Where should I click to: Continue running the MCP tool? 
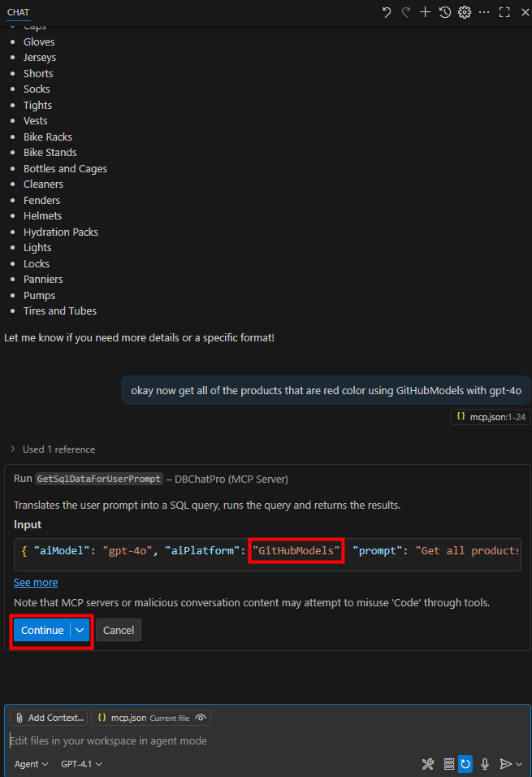(x=42, y=631)
